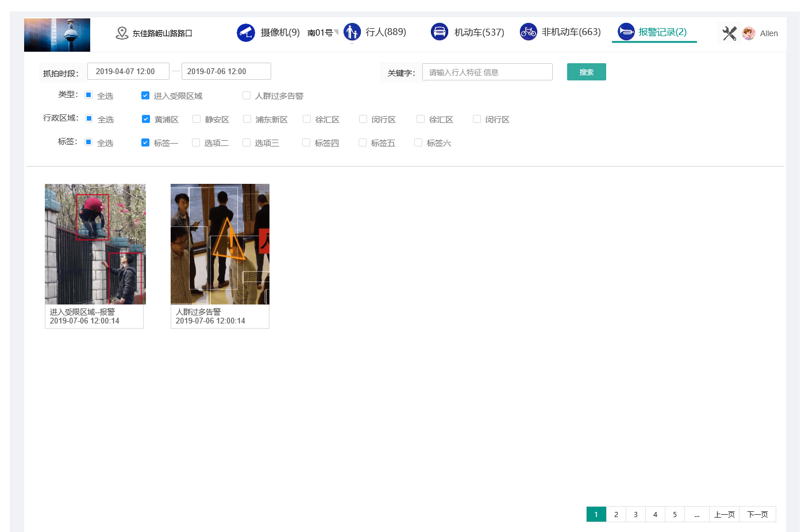Uncheck 标签一 checkbox
This screenshot has width=805, height=532.
145,142
